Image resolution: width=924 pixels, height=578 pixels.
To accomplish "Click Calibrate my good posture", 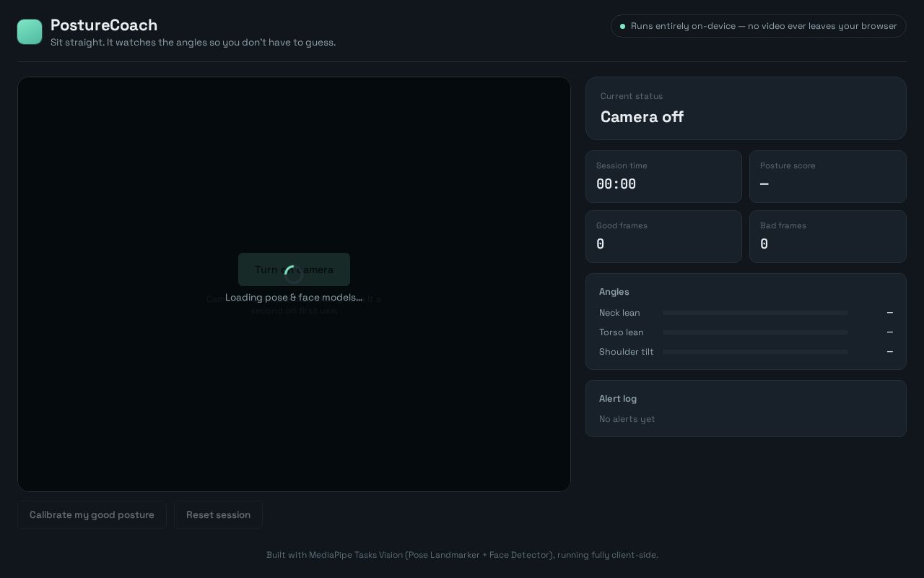I will point(92,514).
